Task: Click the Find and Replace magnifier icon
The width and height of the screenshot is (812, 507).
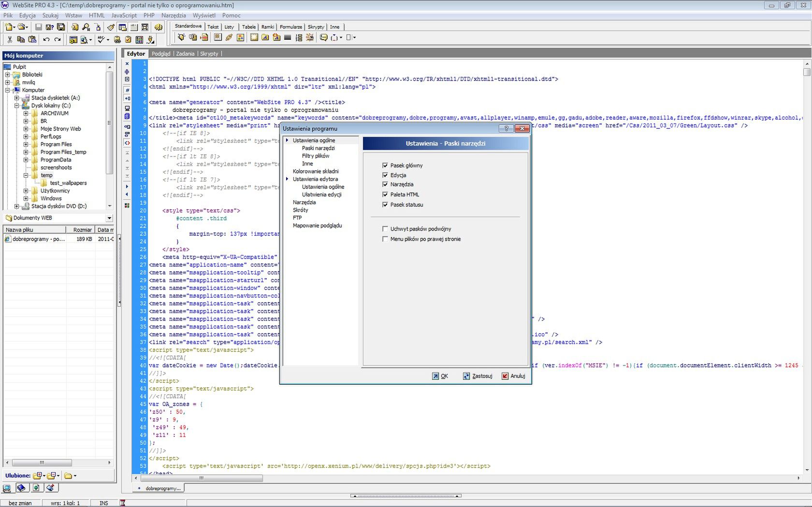Action: coord(86,27)
